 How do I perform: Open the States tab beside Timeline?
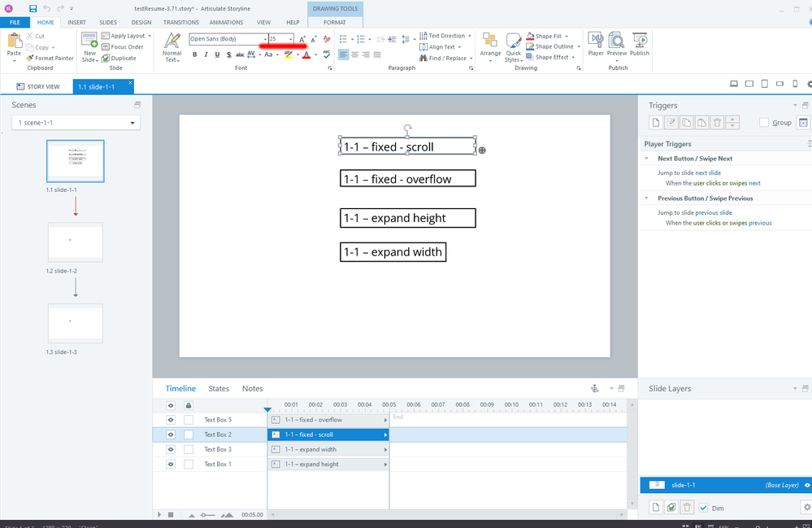pos(219,389)
